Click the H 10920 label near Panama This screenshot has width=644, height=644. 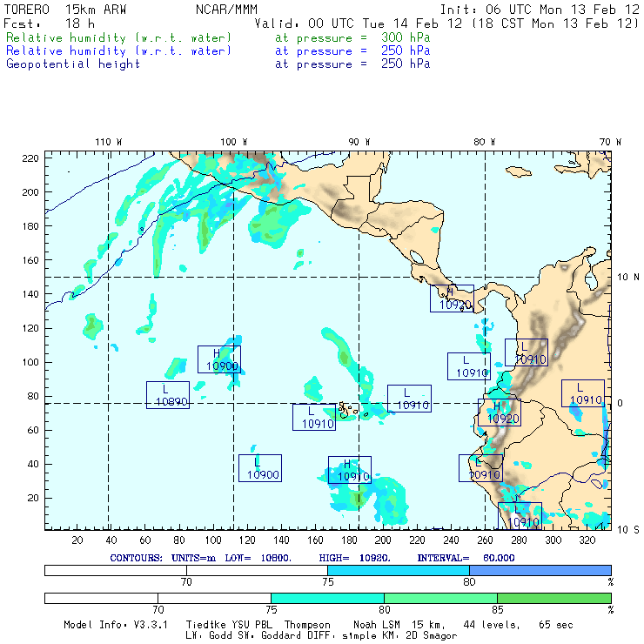pos(452,299)
